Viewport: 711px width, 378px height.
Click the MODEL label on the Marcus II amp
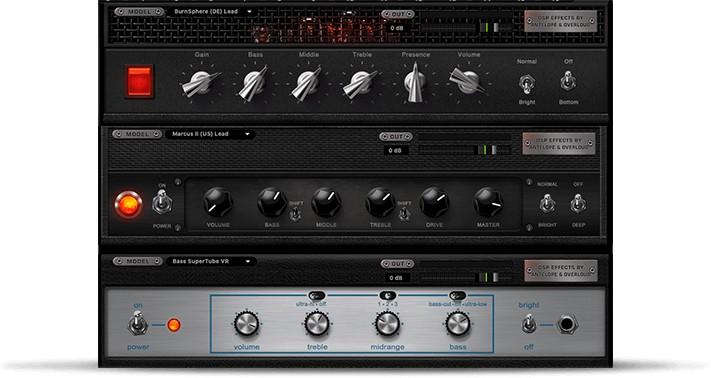[x=137, y=134]
